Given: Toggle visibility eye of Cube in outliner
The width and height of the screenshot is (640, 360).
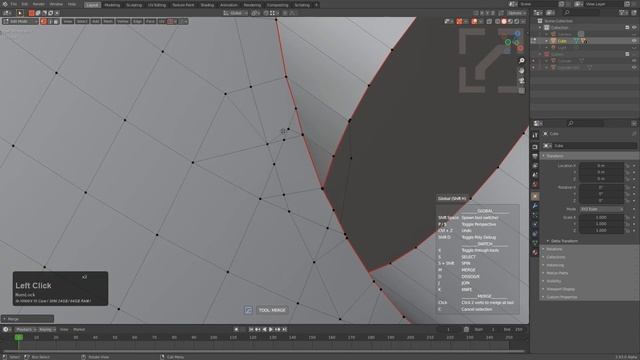Looking at the screenshot, I should point(634,41).
